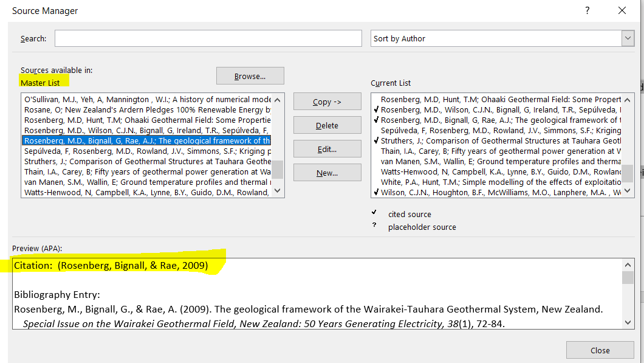Select Rosenberg, Hunt Ohaaki entry in Master List
The width and height of the screenshot is (644, 363).
(147, 120)
